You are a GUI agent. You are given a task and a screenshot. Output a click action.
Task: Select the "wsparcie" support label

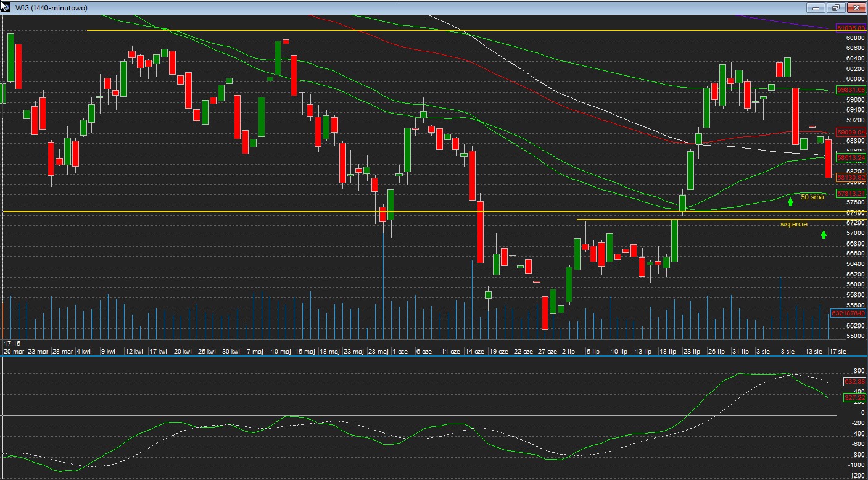(x=793, y=224)
